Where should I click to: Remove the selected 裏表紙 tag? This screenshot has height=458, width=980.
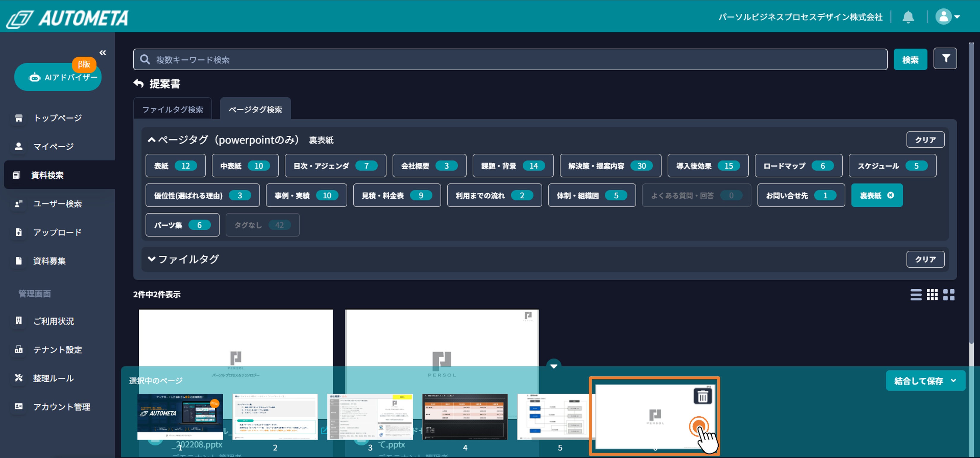(890, 195)
